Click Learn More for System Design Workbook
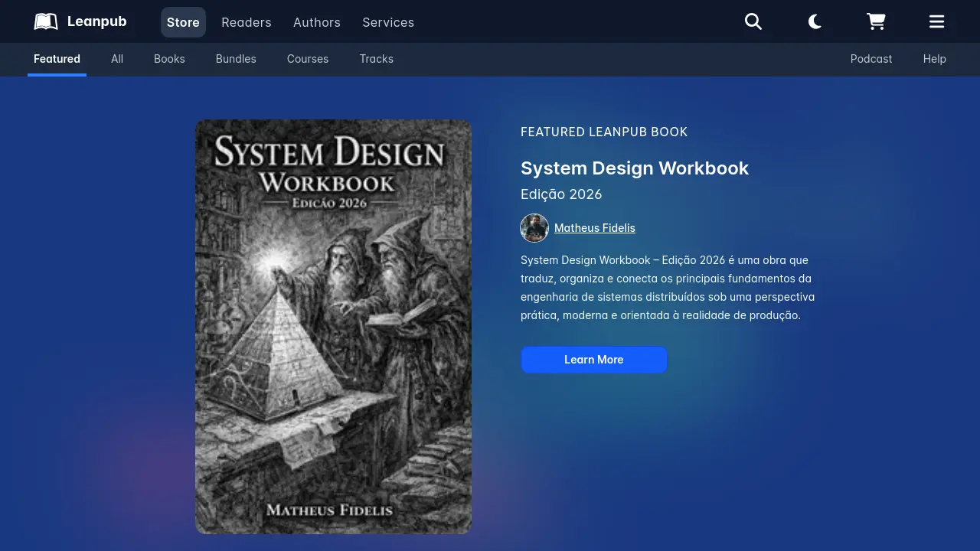The height and width of the screenshot is (551, 980). click(593, 360)
